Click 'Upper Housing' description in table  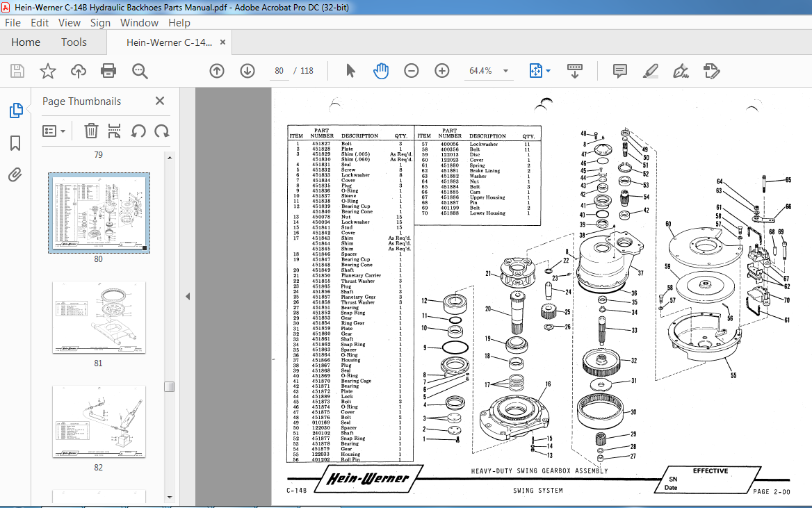click(x=487, y=197)
